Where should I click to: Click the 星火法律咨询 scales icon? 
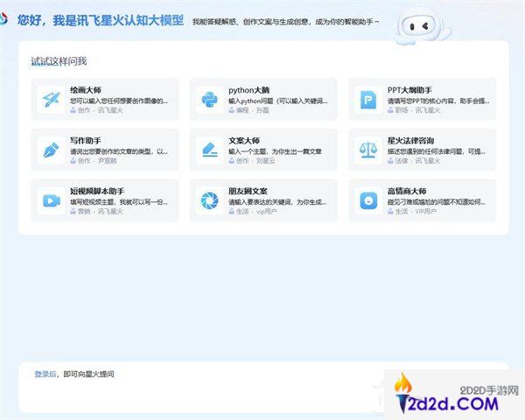coord(368,150)
